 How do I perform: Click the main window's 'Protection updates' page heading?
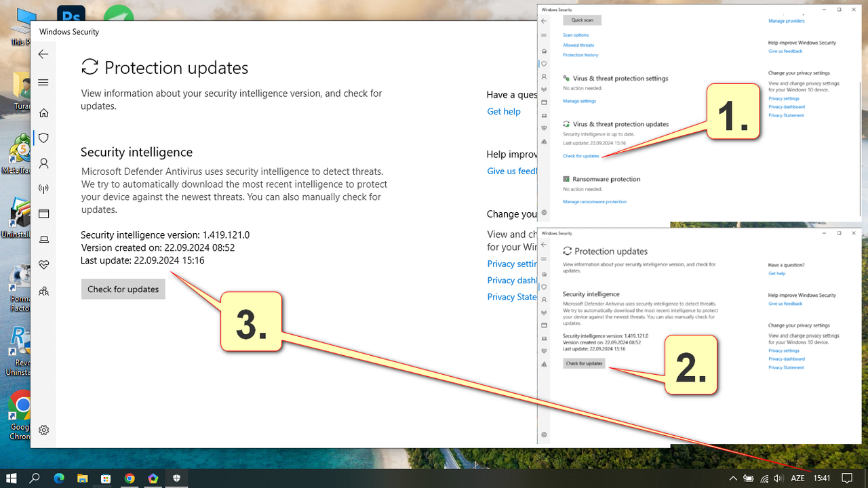pyautogui.click(x=176, y=68)
